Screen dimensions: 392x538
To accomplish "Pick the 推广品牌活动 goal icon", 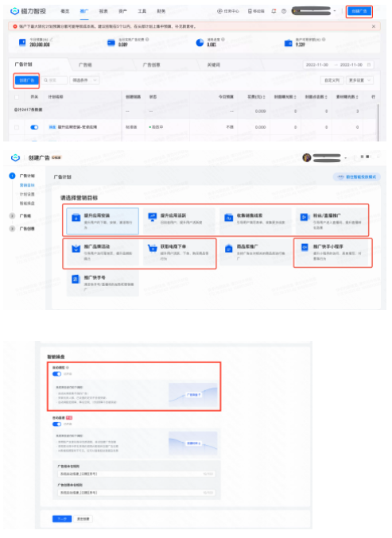I will [x=76, y=248].
